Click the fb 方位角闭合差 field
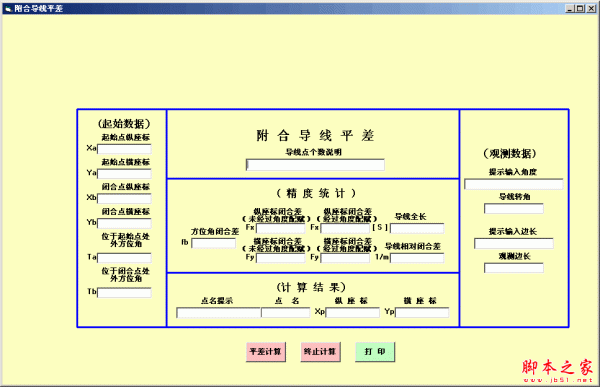Image resolution: width=600 pixels, height=387 pixels. coord(214,243)
